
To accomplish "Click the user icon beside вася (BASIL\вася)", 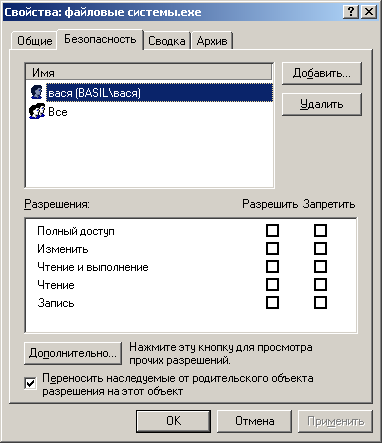I will click(x=36, y=92).
